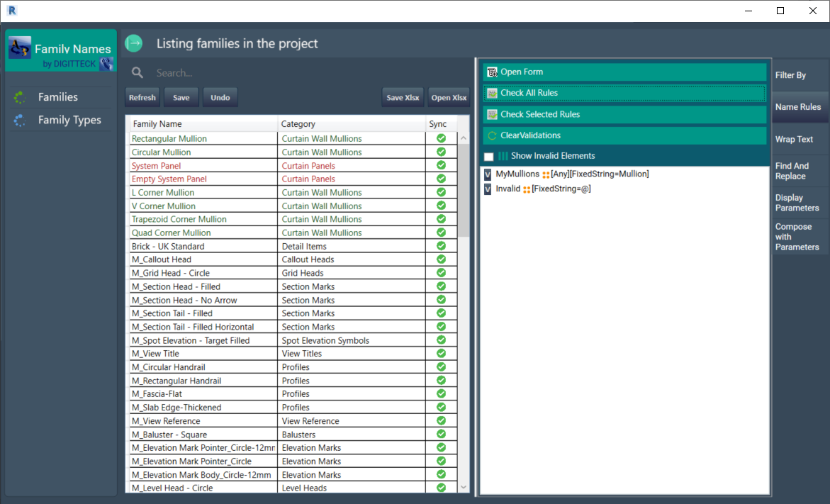The height and width of the screenshot is (504, 830).
Task: Click the Family Names logo icon
Action: (x=19, y=48)
